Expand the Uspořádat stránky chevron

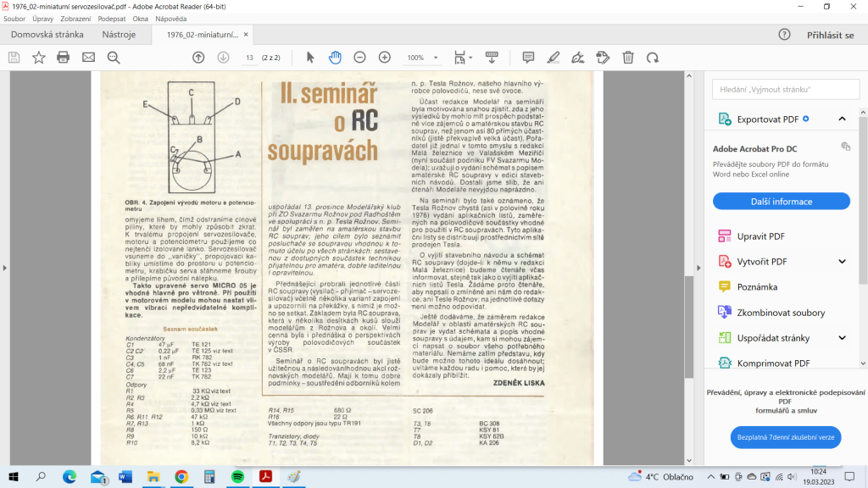coord(842,338)
